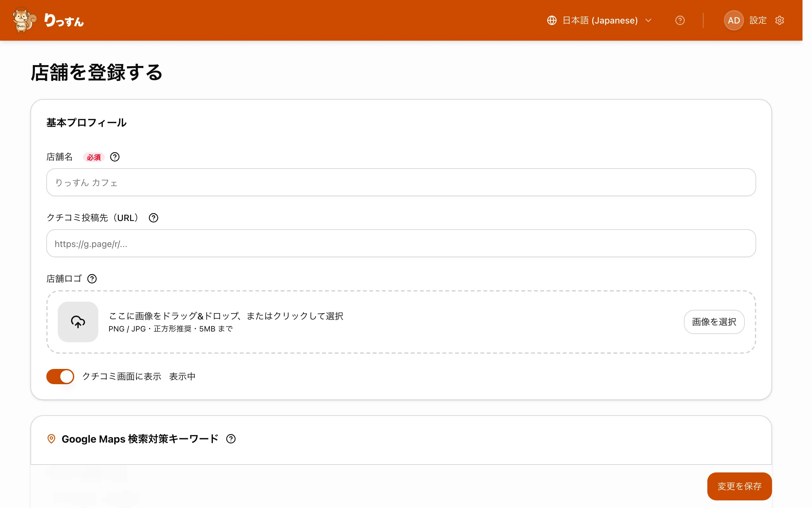Click the Google Maps 検索対策キーワード heading
The width and height of the screenshot is (812, 508).
point(140,439)
